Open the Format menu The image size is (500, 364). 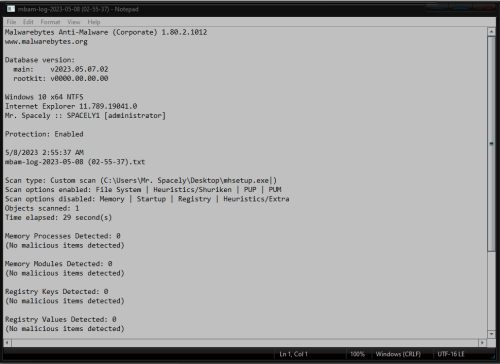coord(50,22)
